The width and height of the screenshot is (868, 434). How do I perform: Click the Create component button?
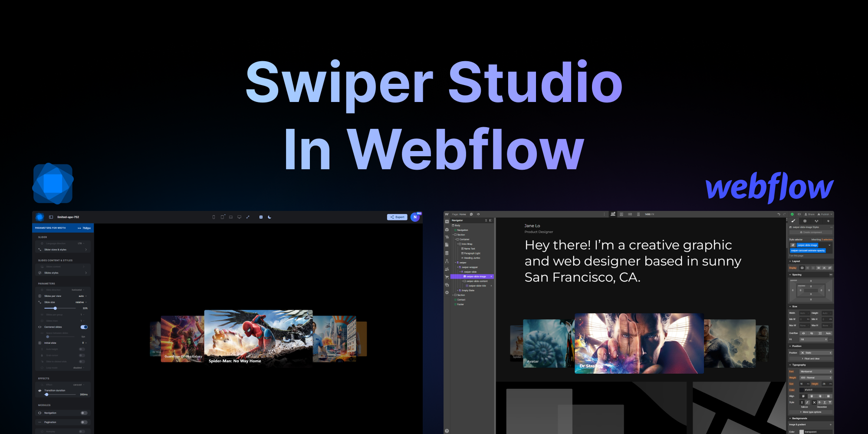point(811,233)
